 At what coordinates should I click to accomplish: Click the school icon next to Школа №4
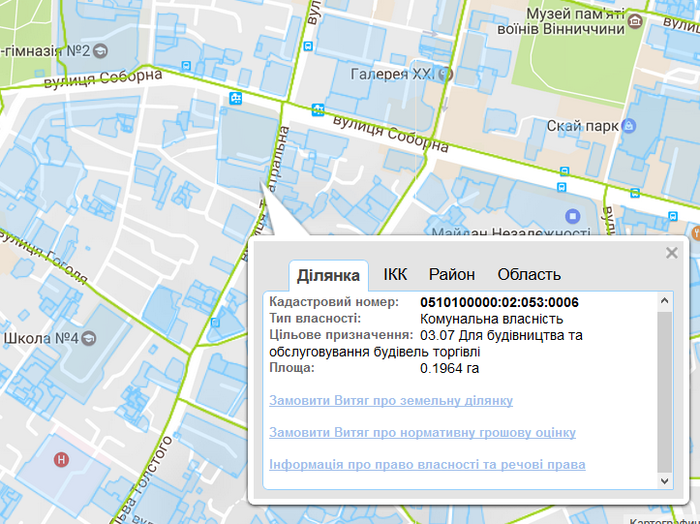(x=89, y=338)
